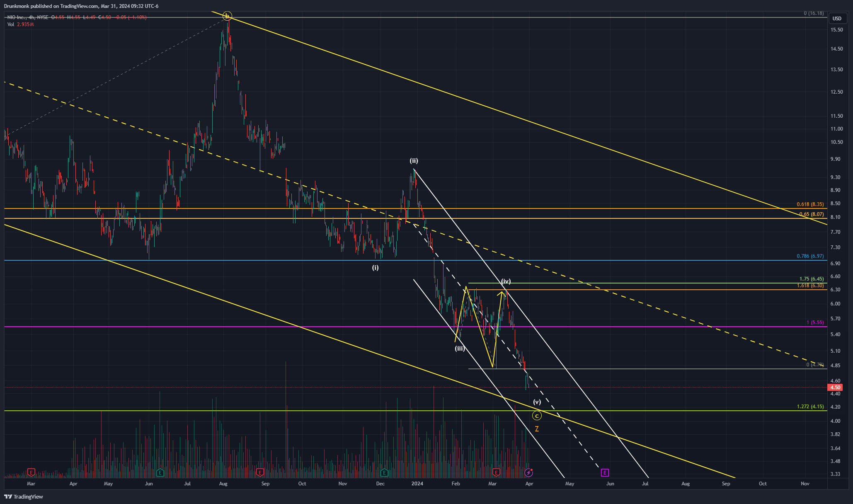Select the 1.75 (6.45) Fibonacci label

pos(812,279)
